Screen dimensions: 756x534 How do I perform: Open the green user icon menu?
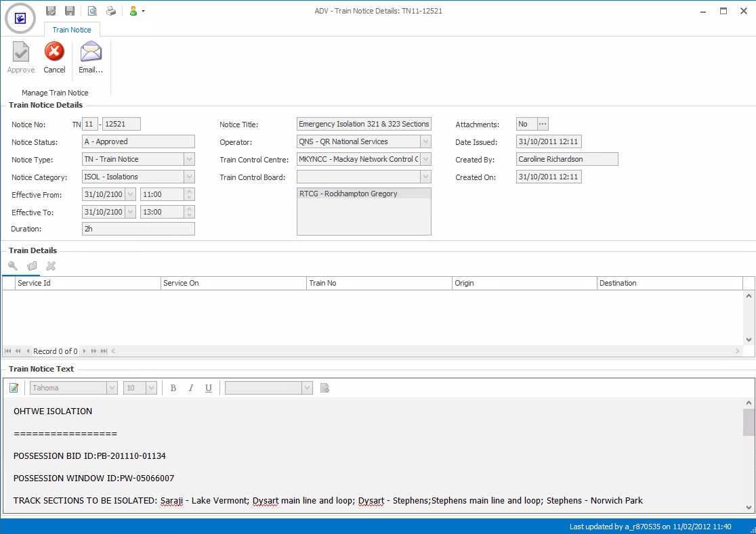[x=136, y=11]
